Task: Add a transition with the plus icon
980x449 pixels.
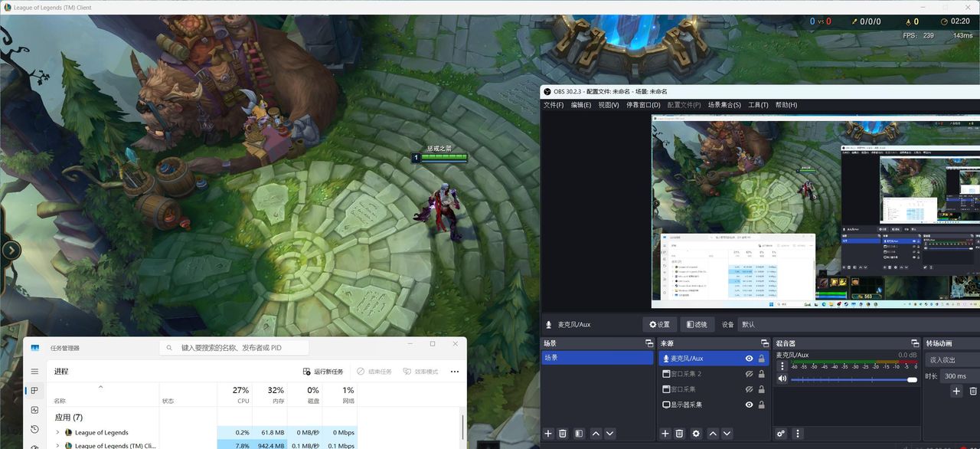Action: [x=956, y=392]
